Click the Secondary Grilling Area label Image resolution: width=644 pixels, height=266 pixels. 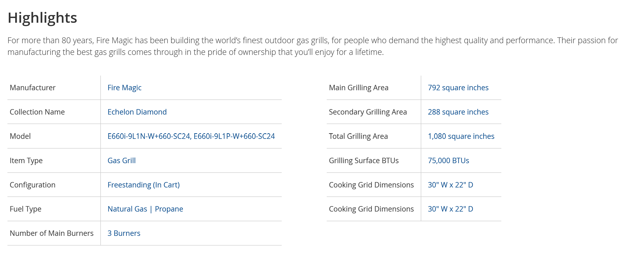coord(368,112)
